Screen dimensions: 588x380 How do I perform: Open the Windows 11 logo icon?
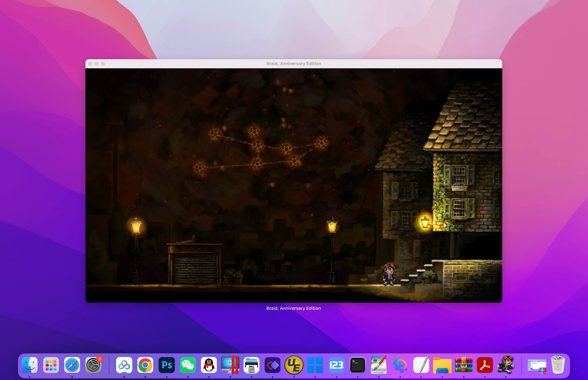tap(315, 365)
